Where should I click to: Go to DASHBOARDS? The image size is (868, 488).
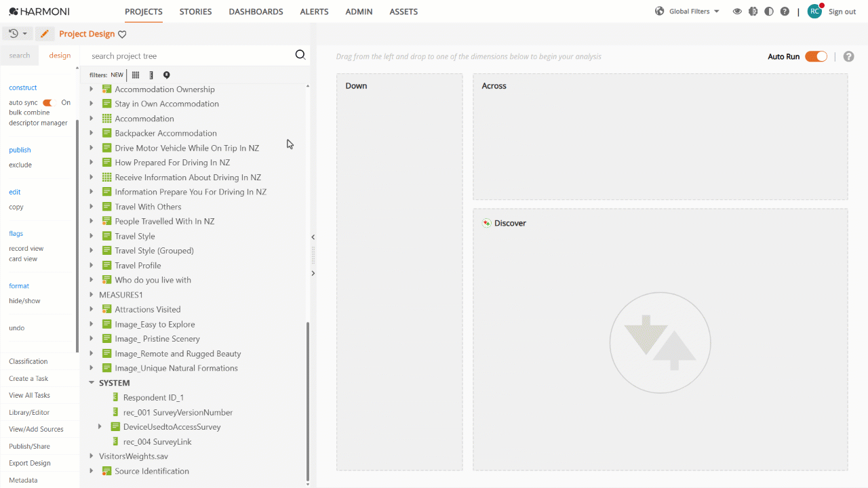(256, 12)
